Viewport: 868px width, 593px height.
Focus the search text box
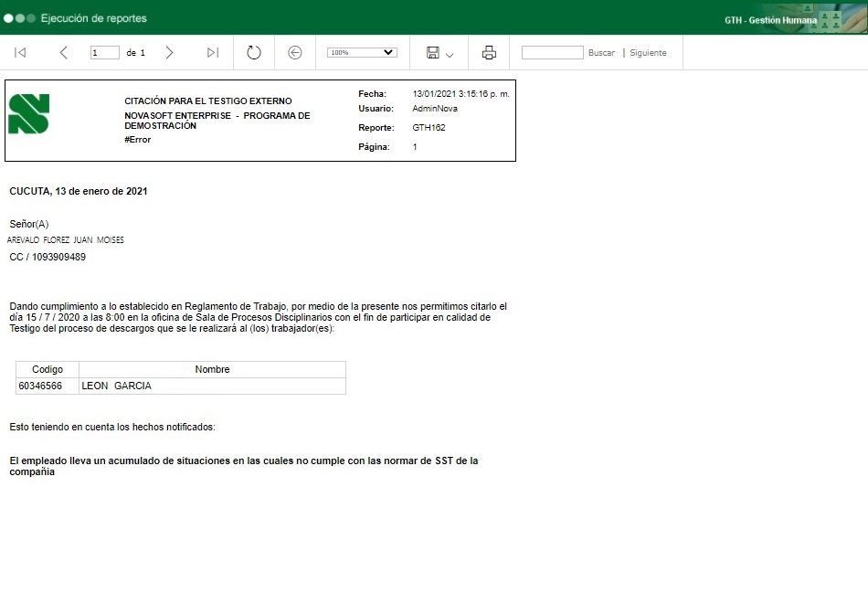pos(553,53)
